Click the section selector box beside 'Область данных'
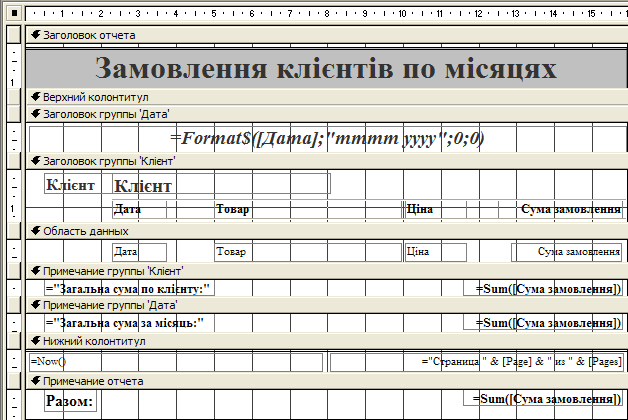This screenshot has height=420, width=628. (14, 231)
